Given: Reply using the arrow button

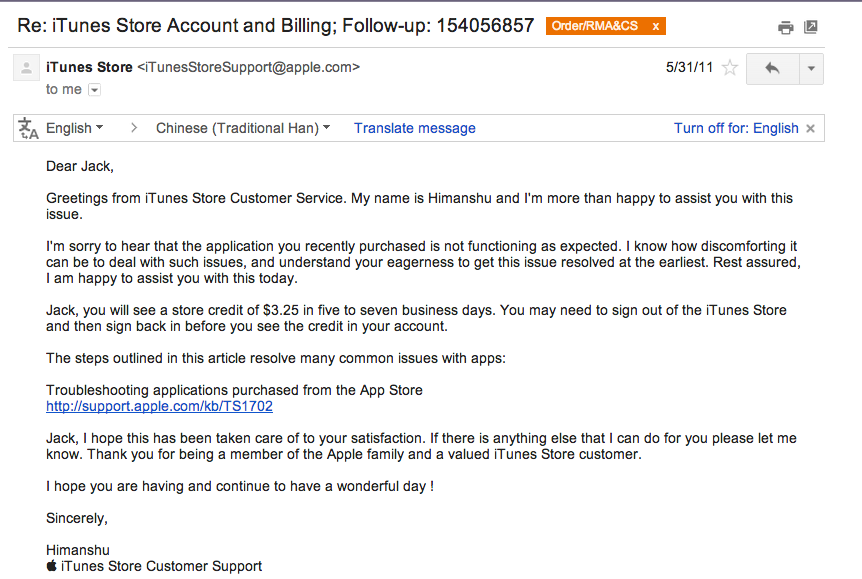Looking at the screenshot, I should pos(772,69).
